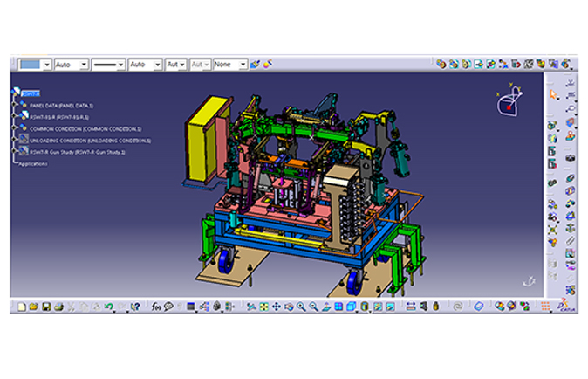Open the Auto transparency dropdown
Viewport: 588px width, 379px height.
pos(84,65)
